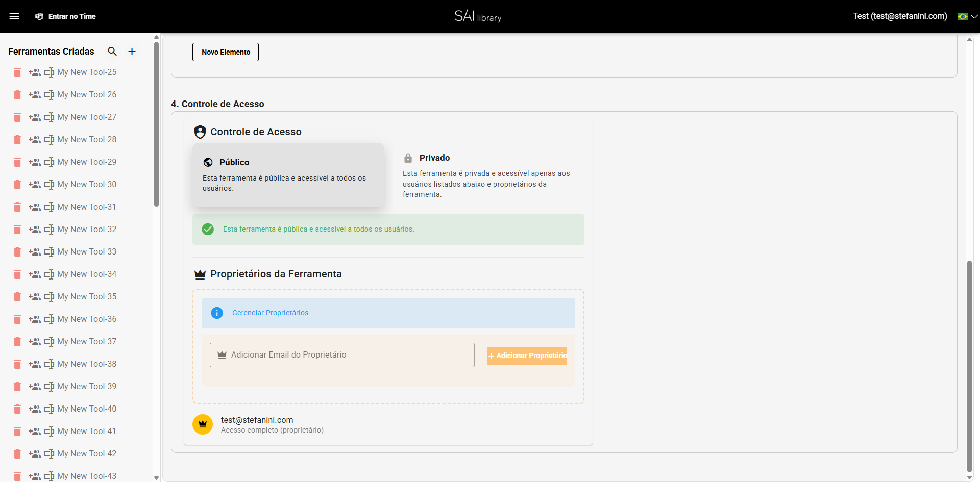The height and width of the screenshot is (482, 980).
Task: Delete My New Tool-25 with trash icon
Action: coord(17,72)
